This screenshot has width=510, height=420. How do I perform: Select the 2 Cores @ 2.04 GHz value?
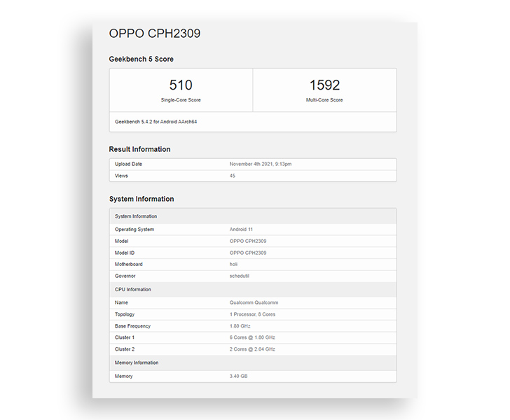pyautogui.click(x=252, y=349)
